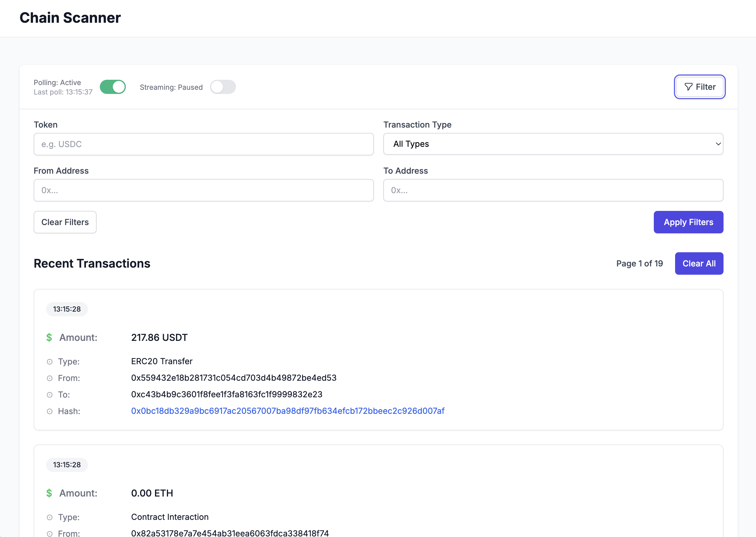Click the 13:15:28 timestamp badge on first transaction
756x537 pixels.
[67, 309]
